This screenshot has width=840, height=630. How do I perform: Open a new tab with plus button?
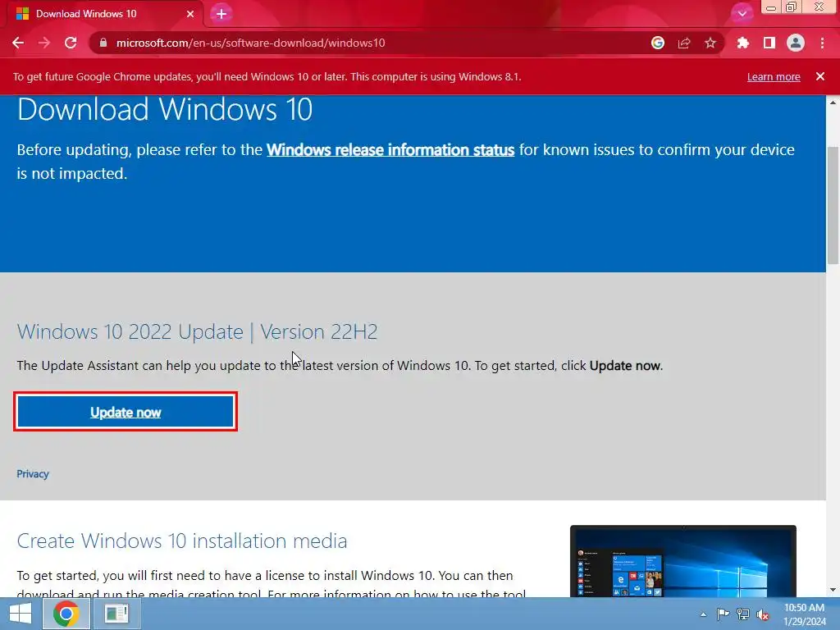[x=221, y=14]
